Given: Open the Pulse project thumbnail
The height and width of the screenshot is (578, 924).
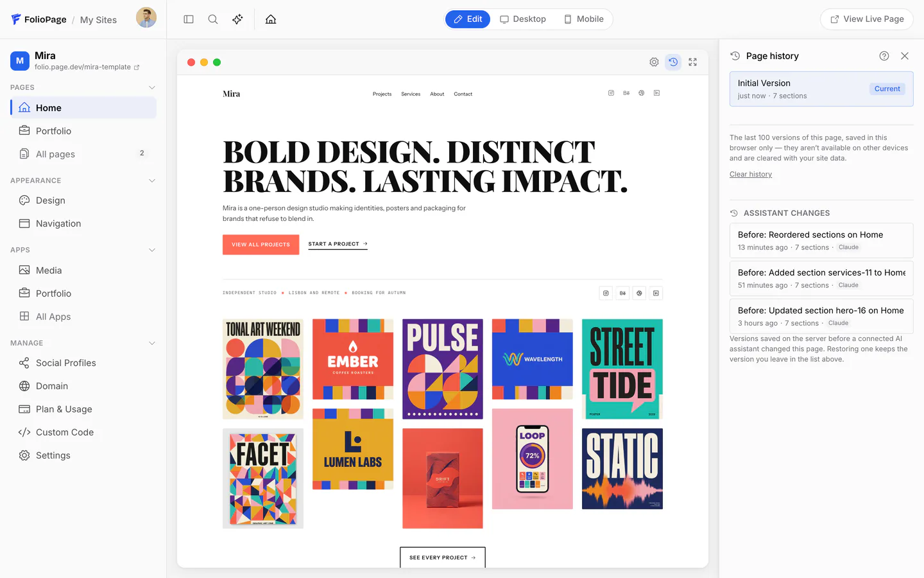Looking at the screenshot, I should (443, 369).
